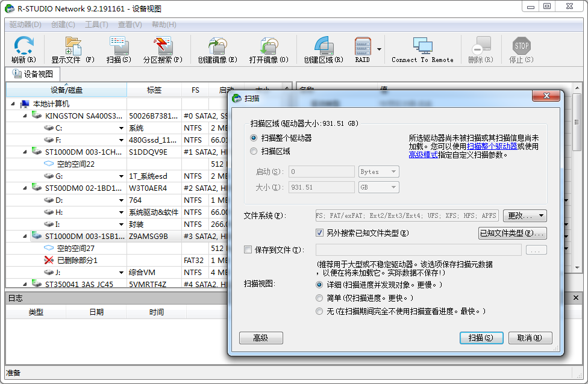
Task: Open the Tools (工具) menu
Action: coord(96,25)
